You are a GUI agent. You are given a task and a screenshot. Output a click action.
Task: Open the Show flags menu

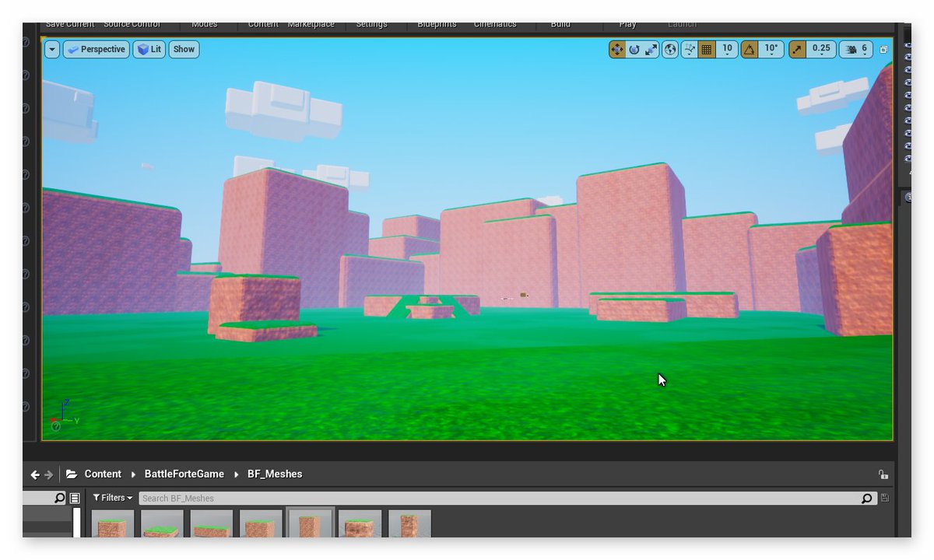[184, 50]
